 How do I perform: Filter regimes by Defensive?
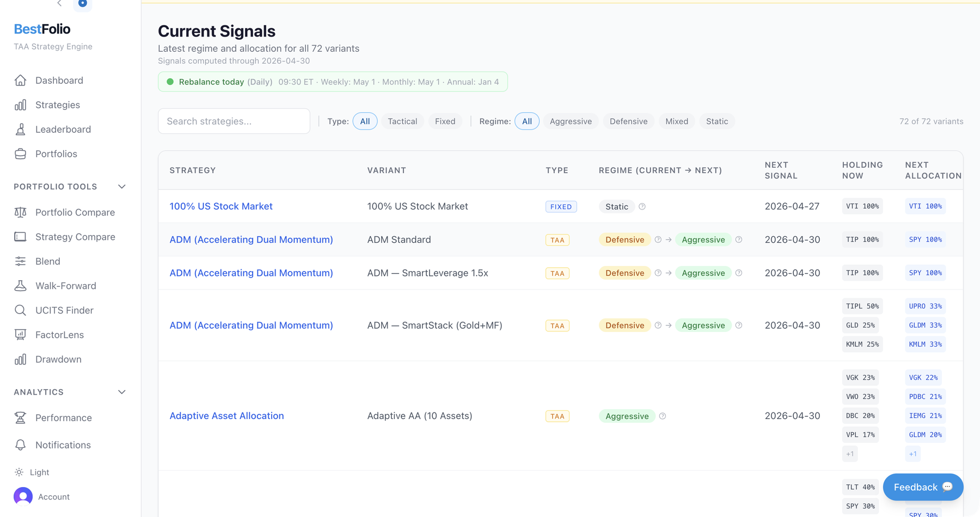[628, 121]
